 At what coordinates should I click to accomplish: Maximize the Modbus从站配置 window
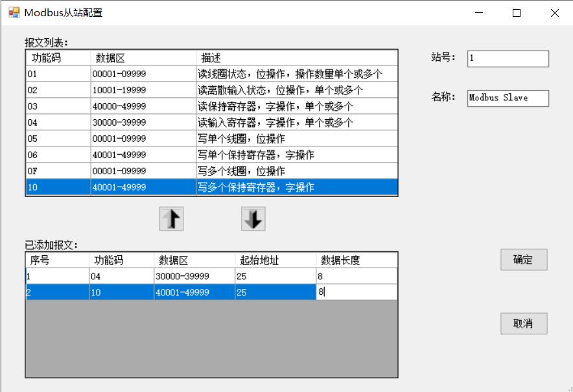coord(517,13)
